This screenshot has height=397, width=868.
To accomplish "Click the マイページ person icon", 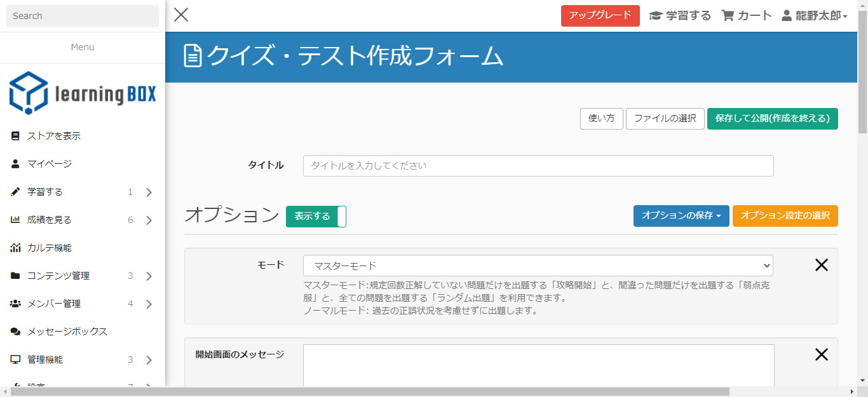I will [16, 164].
